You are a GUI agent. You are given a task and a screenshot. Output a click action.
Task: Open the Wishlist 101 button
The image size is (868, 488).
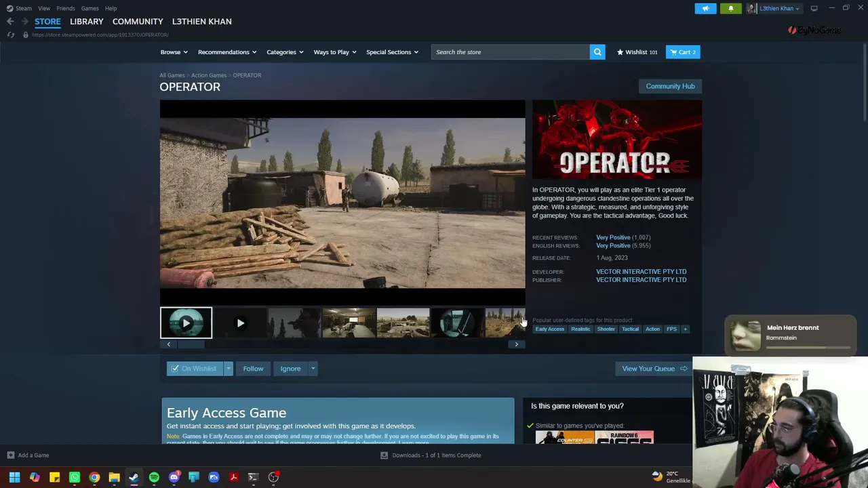click(637, 52)
